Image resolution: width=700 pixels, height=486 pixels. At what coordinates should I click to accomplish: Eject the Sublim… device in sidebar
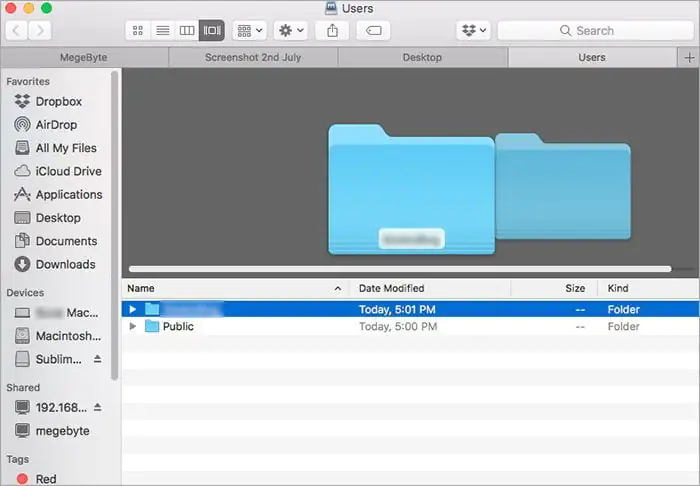point(98,359)
